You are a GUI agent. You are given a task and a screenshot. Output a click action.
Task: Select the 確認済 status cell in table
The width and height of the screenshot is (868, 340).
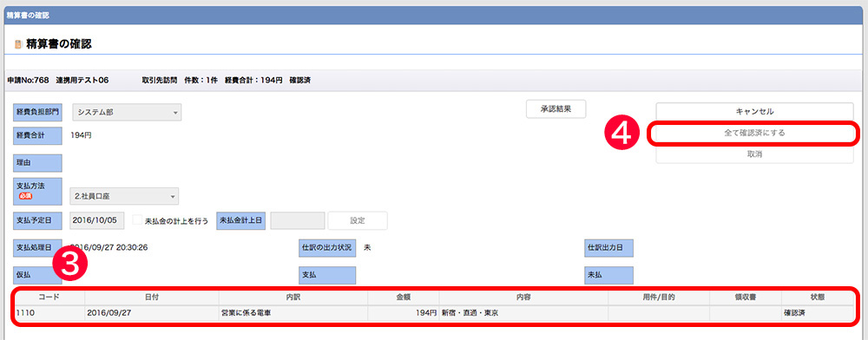817,313
